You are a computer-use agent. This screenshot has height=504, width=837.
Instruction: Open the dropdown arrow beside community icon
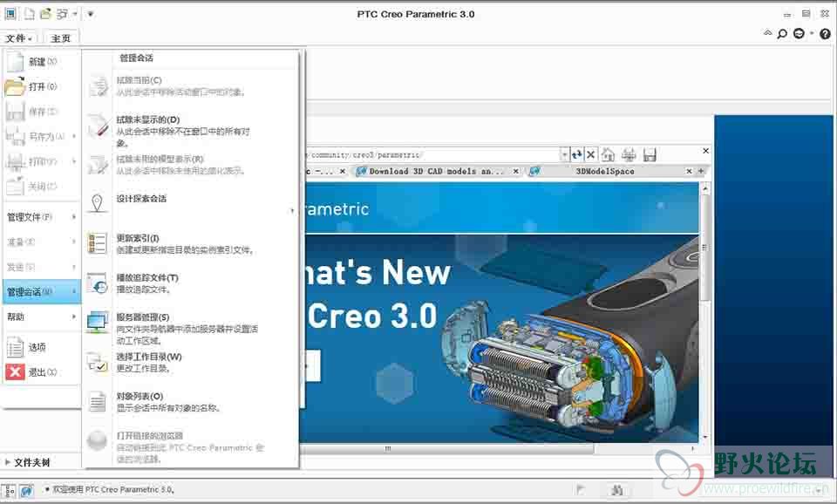point(812,34)
